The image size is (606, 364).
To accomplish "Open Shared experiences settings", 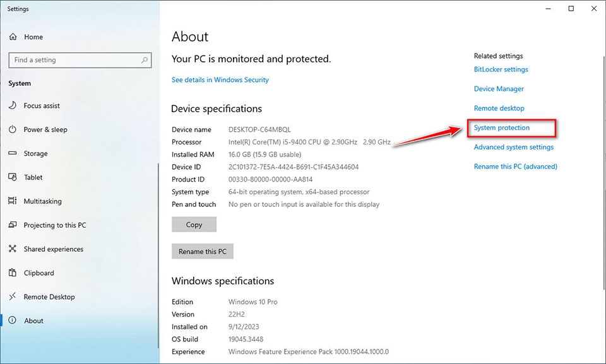I will (x=54, y=249).
